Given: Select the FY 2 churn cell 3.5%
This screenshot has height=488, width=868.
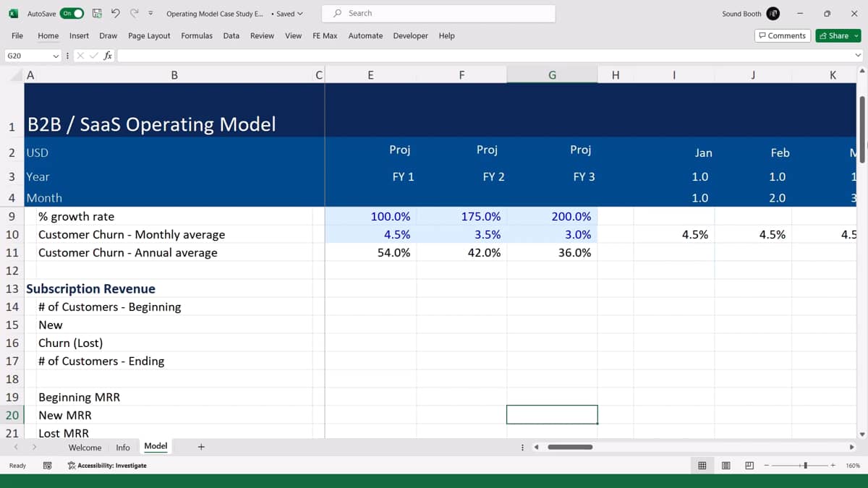Looking at the screenshot, I should (x=461, y=234).
